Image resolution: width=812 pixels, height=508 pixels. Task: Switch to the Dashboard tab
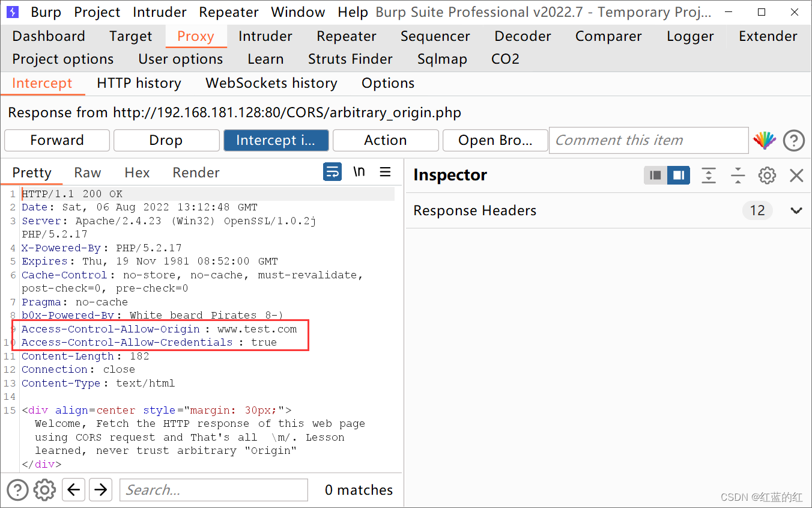point(49,36)
